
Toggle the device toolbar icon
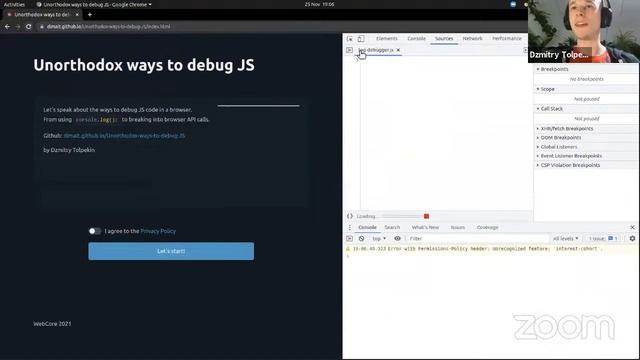click(x=361, y=39)
